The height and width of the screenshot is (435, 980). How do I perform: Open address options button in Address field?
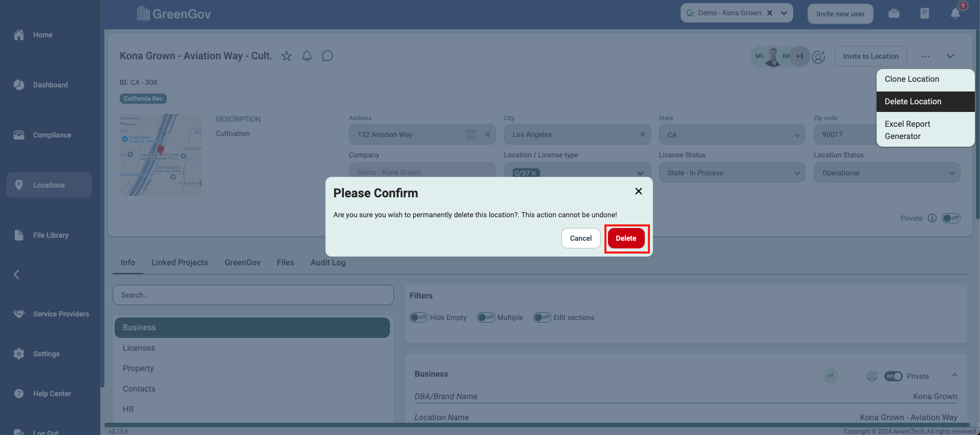(x=471, y=134)
